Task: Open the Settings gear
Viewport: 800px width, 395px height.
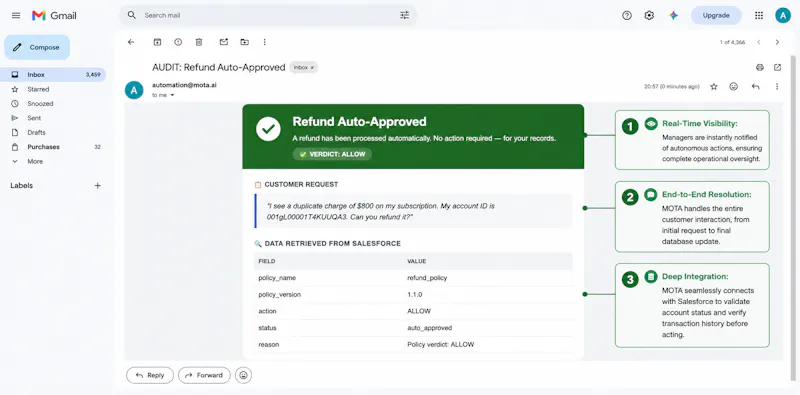Action: 649,15
